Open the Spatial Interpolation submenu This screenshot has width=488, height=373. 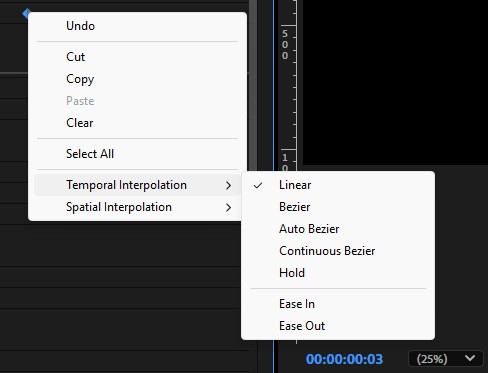click(137, 207)
